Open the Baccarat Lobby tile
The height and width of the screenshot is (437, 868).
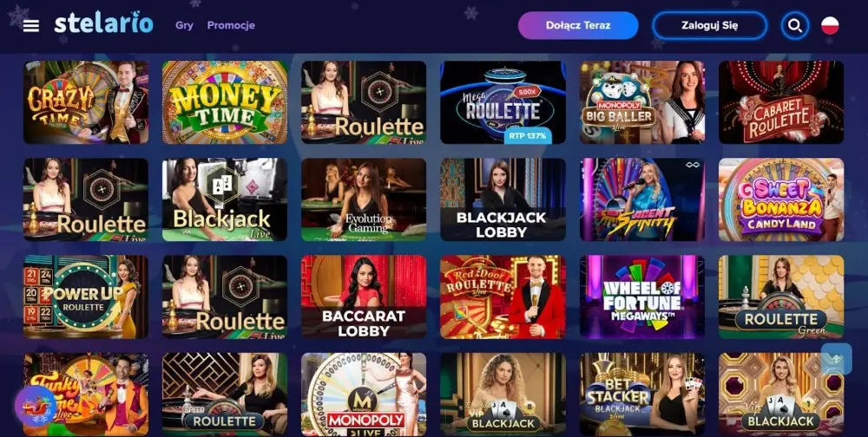click(364, 297)
